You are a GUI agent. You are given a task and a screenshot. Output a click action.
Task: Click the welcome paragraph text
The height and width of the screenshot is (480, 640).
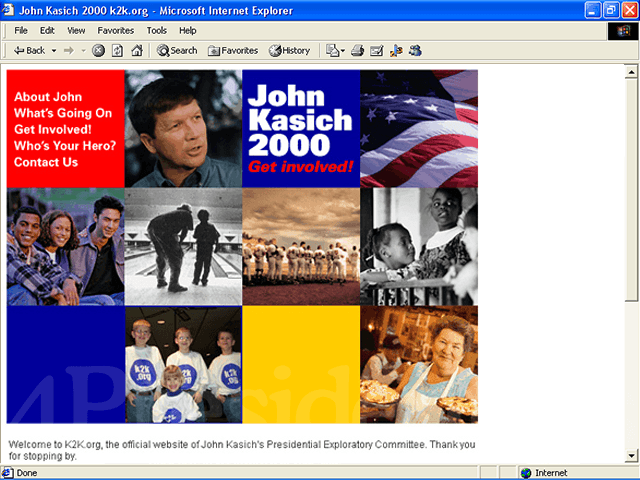coord(242,450)
